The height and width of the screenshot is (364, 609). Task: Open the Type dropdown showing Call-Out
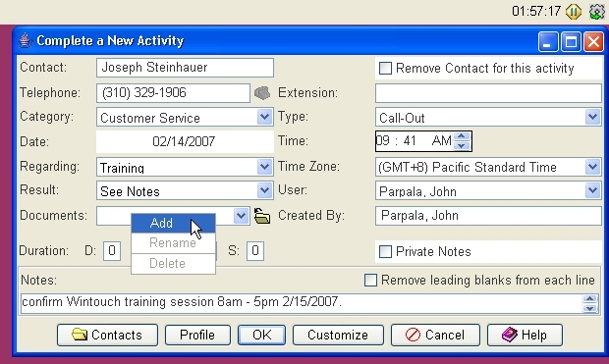(592, 117)
